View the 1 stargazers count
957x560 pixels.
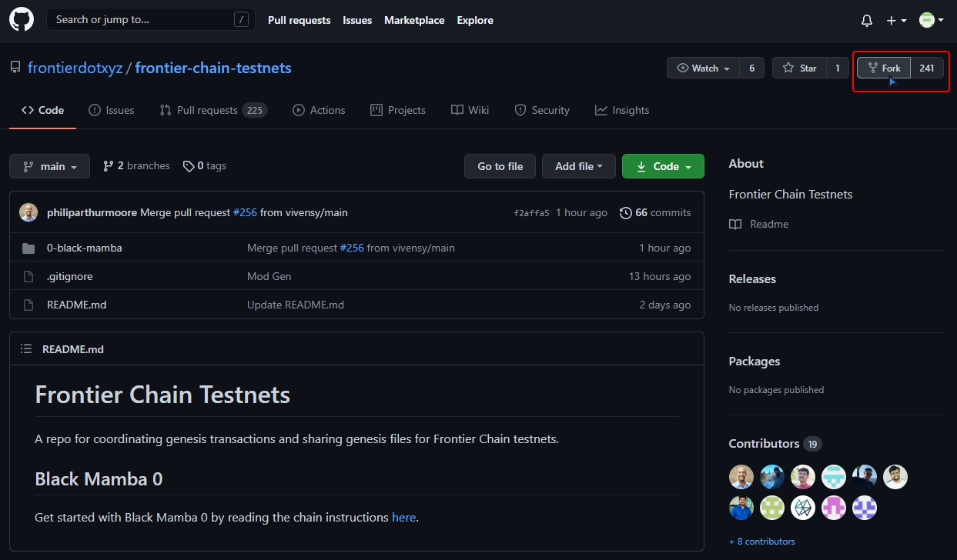coord(838,68)
